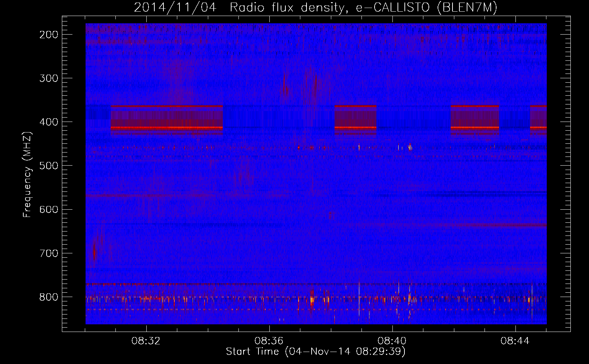The image size is (589, 364).
Task: Select the 'e-CALLISTO (BLEN7M)' station label
Action: (x=426, y=8)
